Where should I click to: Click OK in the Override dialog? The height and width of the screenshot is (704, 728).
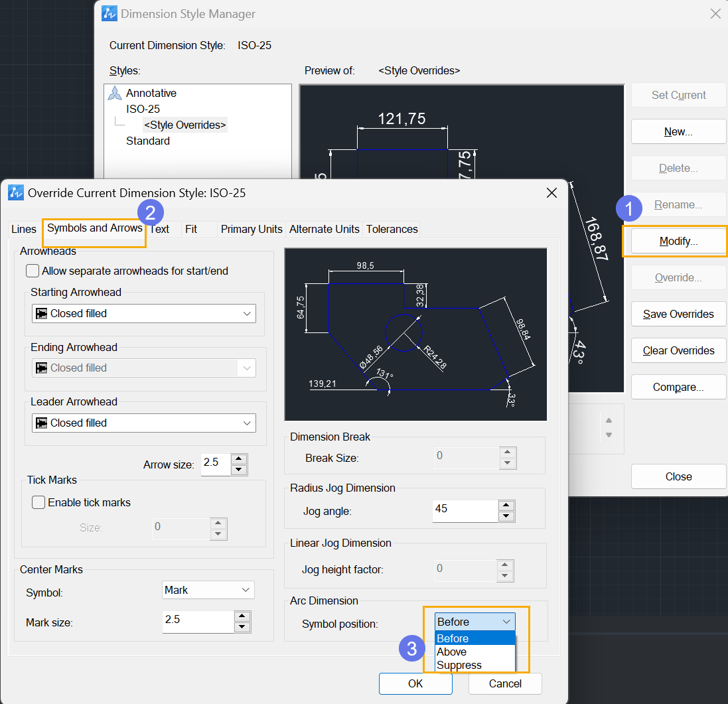pyautogui.click(x=415, y=683)
